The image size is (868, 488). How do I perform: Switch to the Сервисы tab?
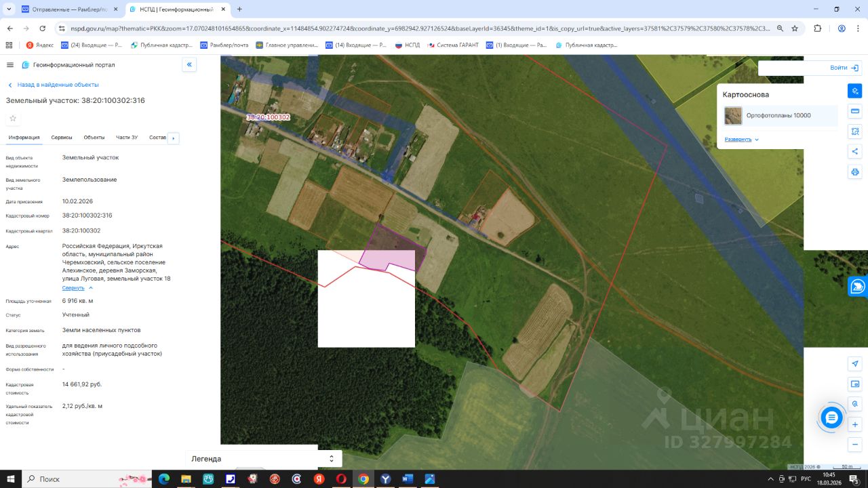pyautogui.click(x=62, y=138)
